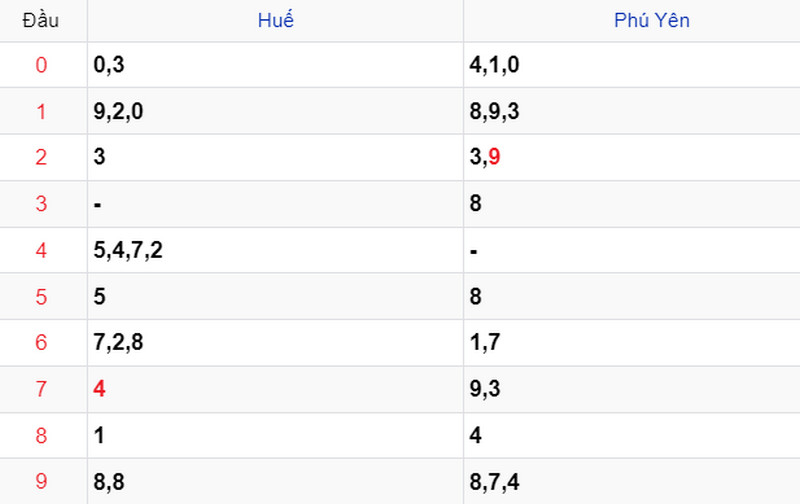Click the red 9 in Phú Yên row 2
Image resolution: width=800 pixels, height=504 pixels.
click(494, 157)
